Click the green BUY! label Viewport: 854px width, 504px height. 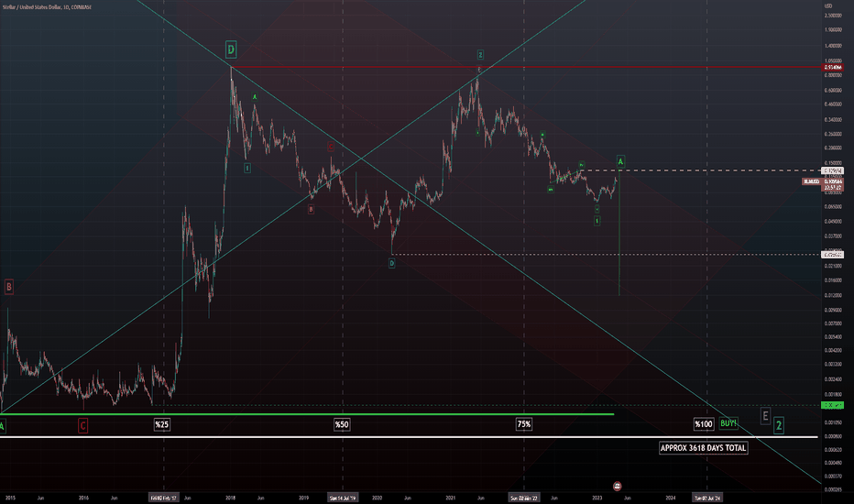point(728,423)
